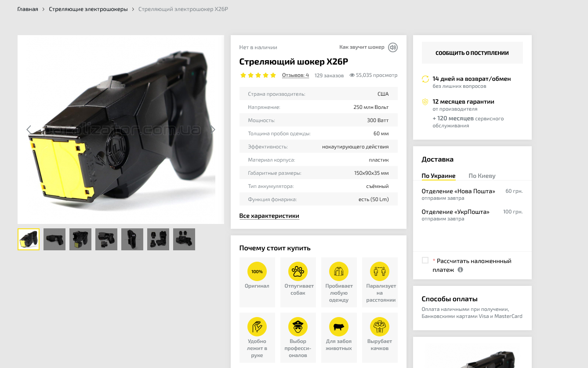Viewport: 588px width, 368px height.
Task: Select the third product thumbnail
Action: 80,239
